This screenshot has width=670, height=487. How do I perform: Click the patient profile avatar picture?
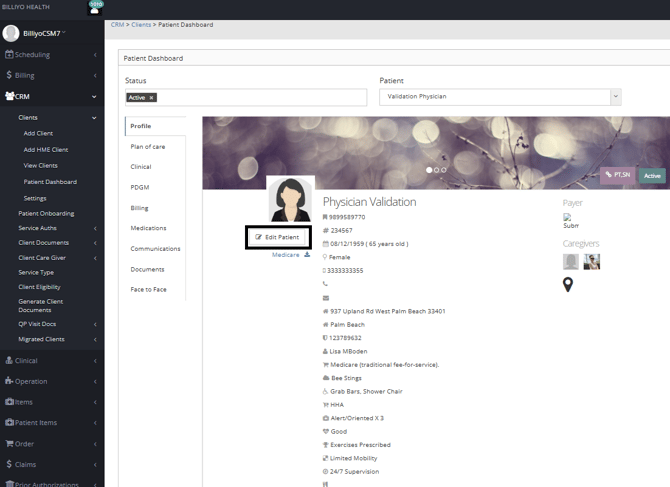coord(290,199)
